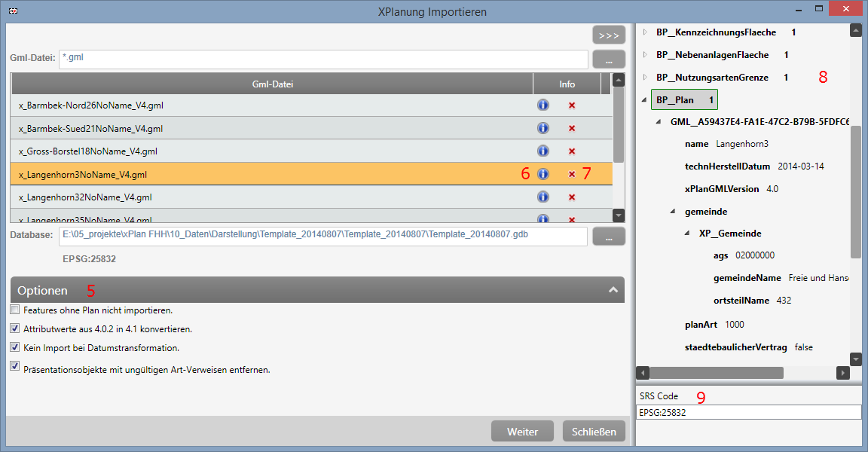Remove x_Barmbek-Nord26NoName_V4.gml with red X
This screenshot has height=452, width=868.
point(572,105)
